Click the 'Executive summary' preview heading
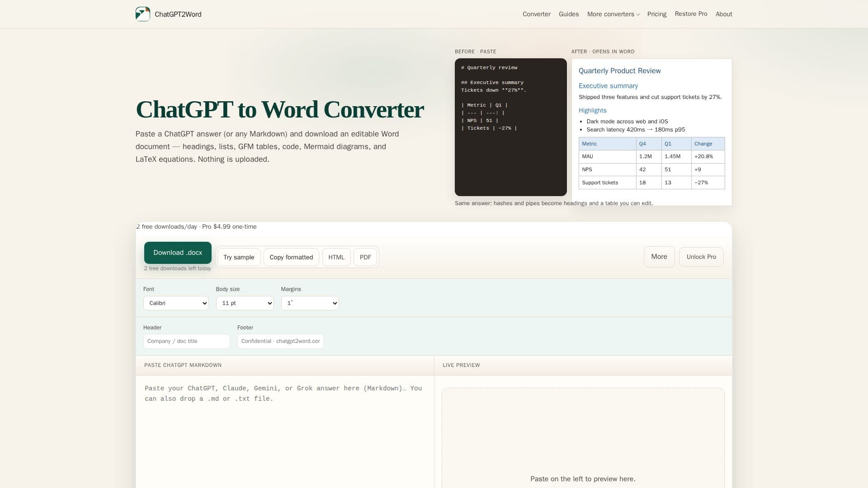 [x=609, y=86]
